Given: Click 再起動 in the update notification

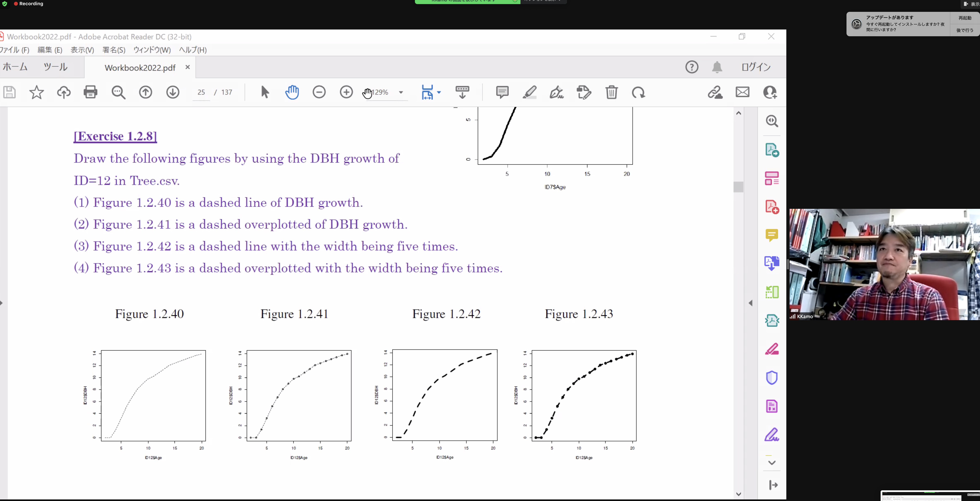Looking at the screenshot, I should pyautogui.click(x=965, y=18).
